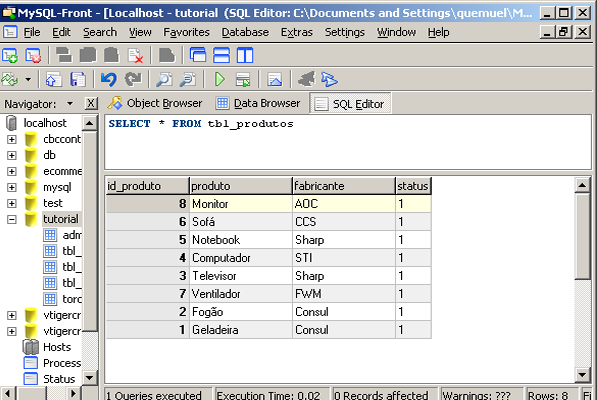This screenshot has width=597, height=400.
Task: Open the Extras menu
Action: [297, 32]
